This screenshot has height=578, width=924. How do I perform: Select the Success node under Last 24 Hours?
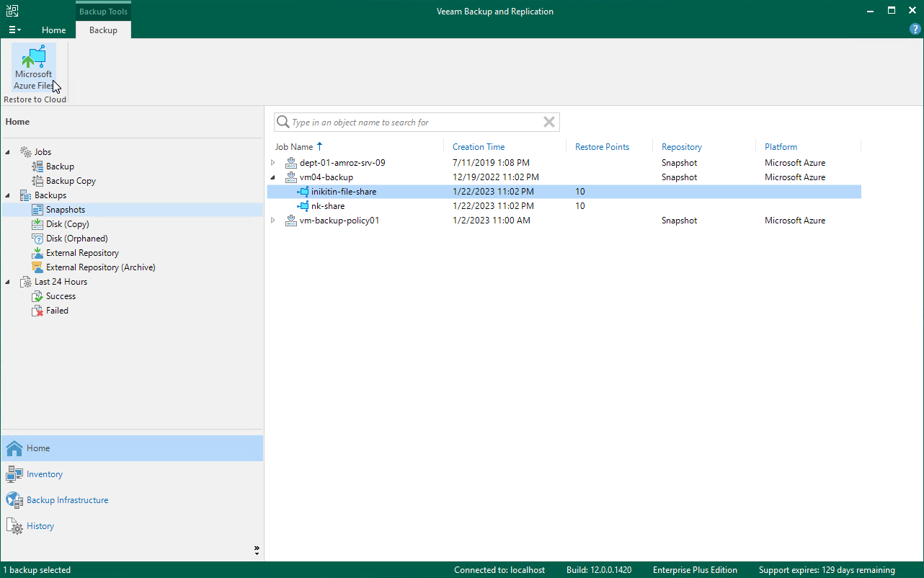tap(61, 296)
